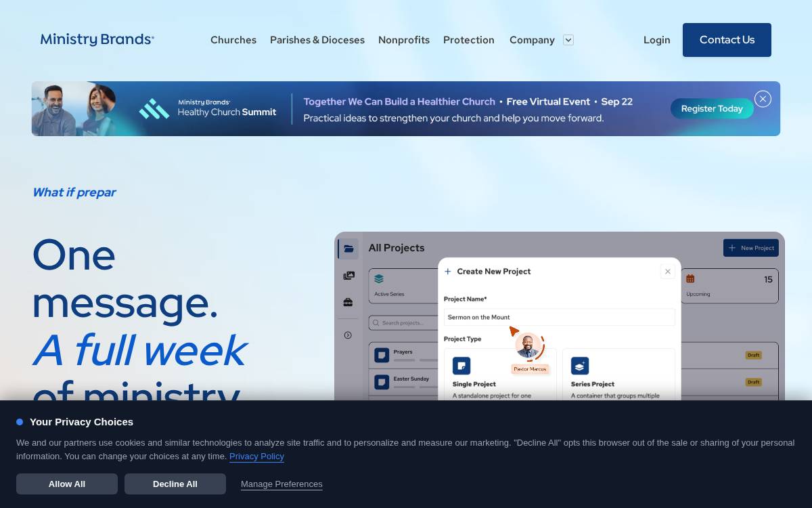Click Allow All cookies button

click(67, 484)
